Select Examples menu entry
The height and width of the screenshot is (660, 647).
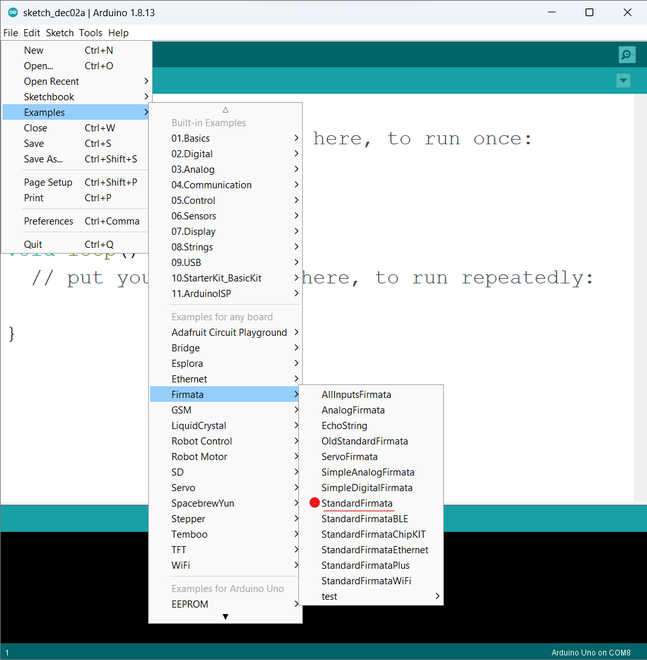click(x=76, y=112)
